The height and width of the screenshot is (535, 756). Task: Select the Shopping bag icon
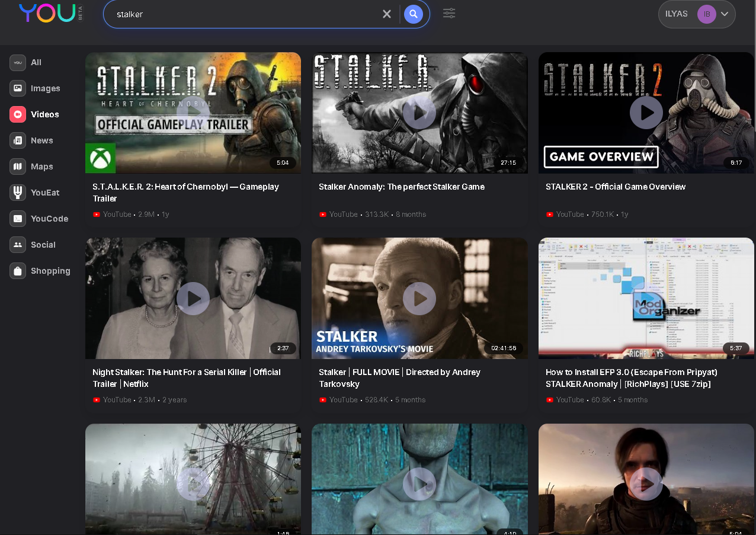click(x=18, y=271)
